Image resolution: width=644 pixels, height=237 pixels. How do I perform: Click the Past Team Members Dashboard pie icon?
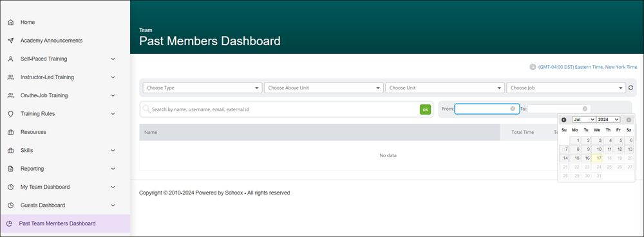[x=10, y=223]
